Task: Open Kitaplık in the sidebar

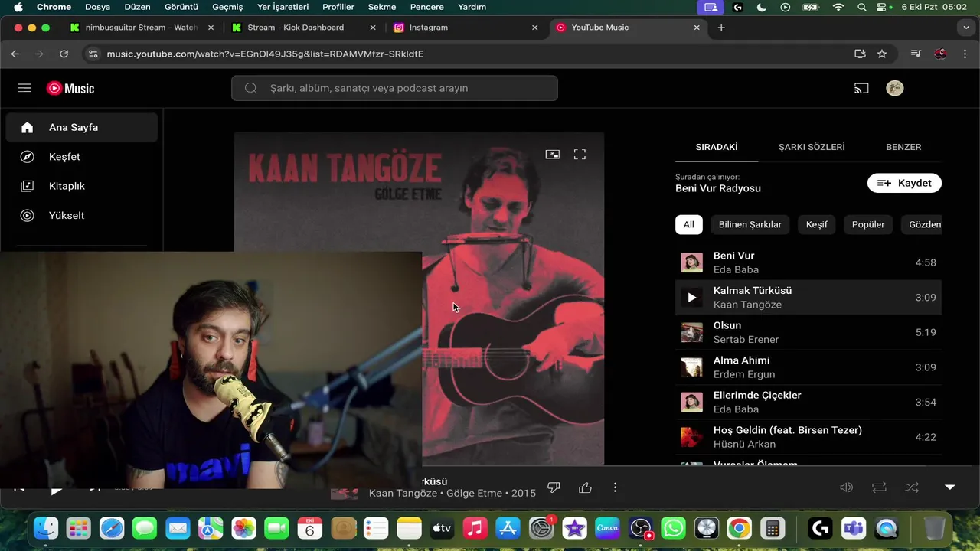Action: 82,186
